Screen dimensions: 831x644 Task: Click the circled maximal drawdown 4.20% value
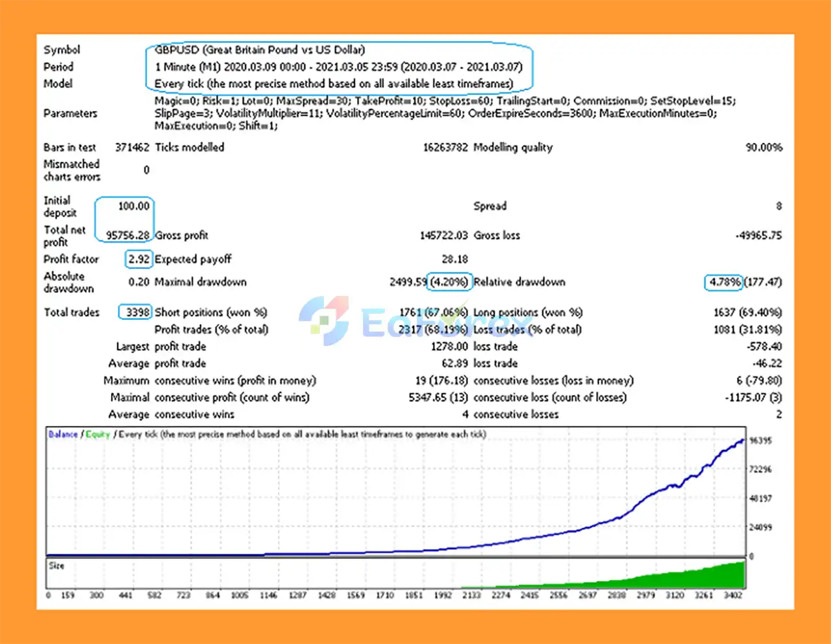pyautogui.click(x=449, y=282)
